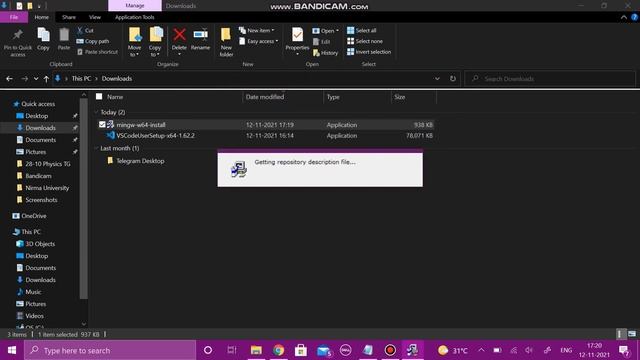
Task: Switch to the Share ribbon tab
Action: click(69, 17)
